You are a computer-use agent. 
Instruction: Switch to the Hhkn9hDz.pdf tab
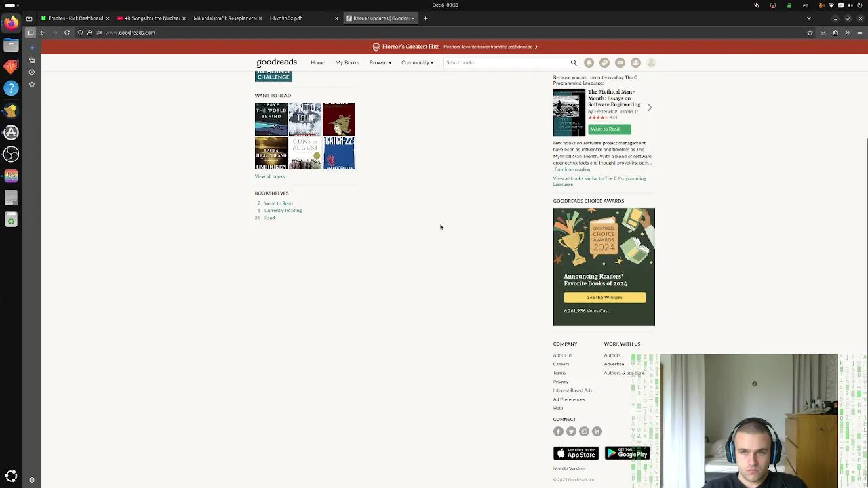pos(303,18)
